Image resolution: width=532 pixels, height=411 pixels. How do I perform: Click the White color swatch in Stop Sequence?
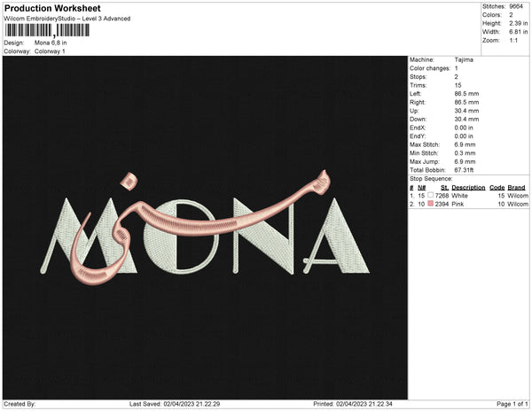click(431, 195)
